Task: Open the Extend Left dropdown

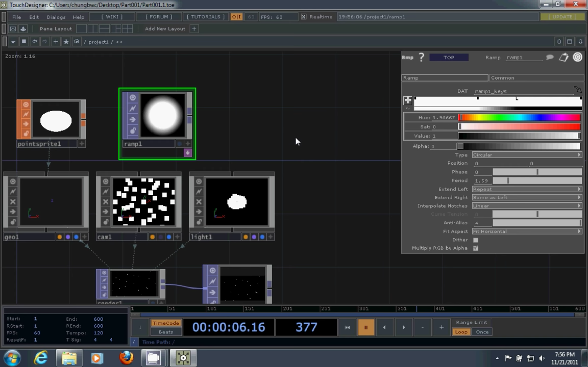Action: pyautogui.click(x=527, y=189)
